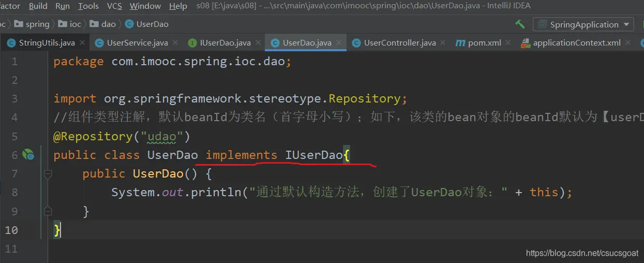Screen dimensions: 644x263
Task: Click the interface icon on IUserDao.java tab
Action: coord(192,43)
